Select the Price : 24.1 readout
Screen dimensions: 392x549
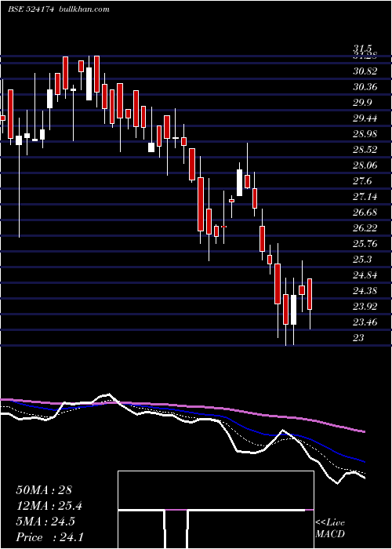click(49, 537)
